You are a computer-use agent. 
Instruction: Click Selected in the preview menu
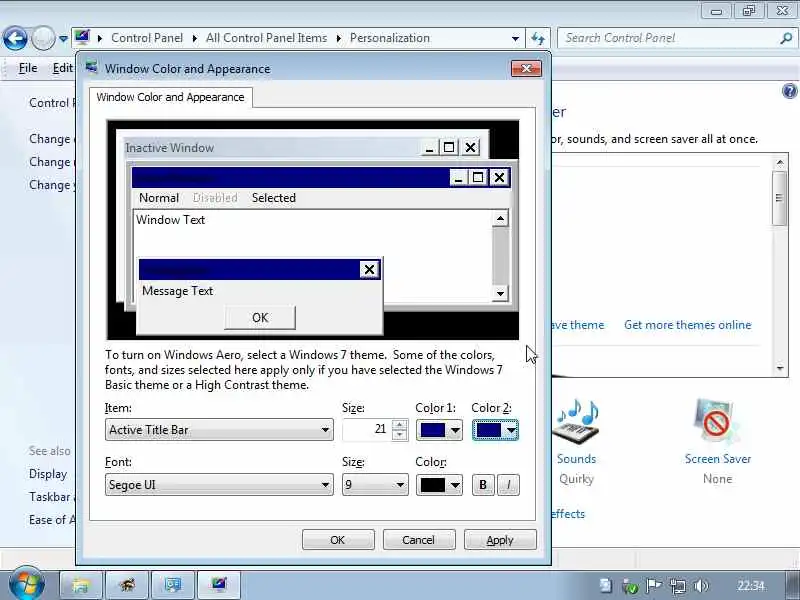(274, 198)
